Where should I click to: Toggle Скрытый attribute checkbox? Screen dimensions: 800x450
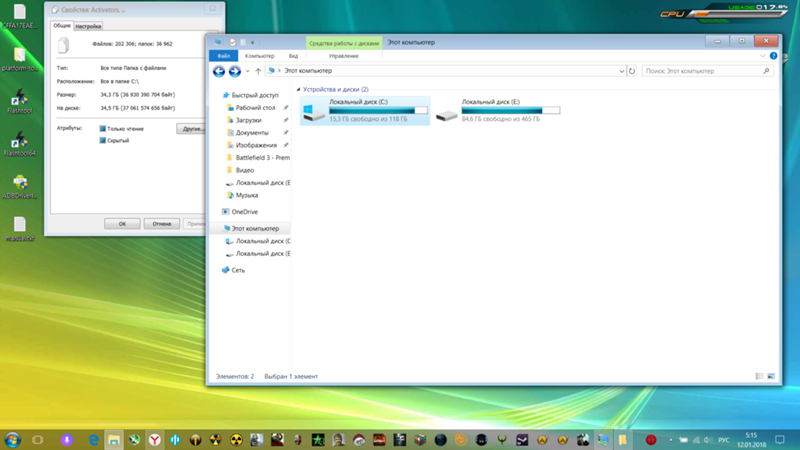click(103, 140)
